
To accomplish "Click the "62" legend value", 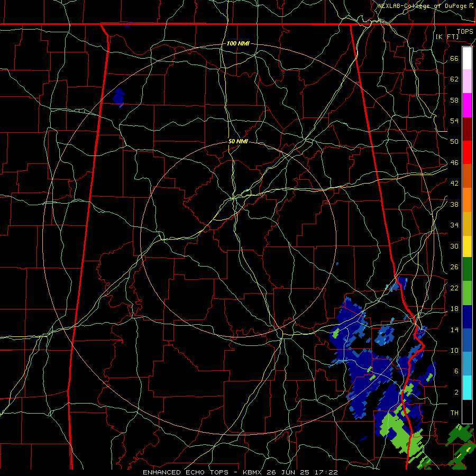I will 454,79.
